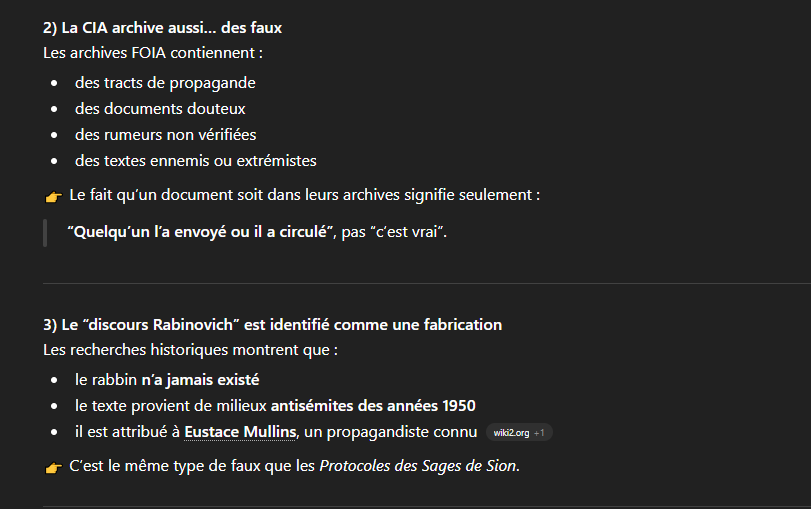Image resolution: width=811 pixels, height=509 pixels.
Task: Open the Eustace Mullins link
Action: pyautogui.click(x=240, y=432)
